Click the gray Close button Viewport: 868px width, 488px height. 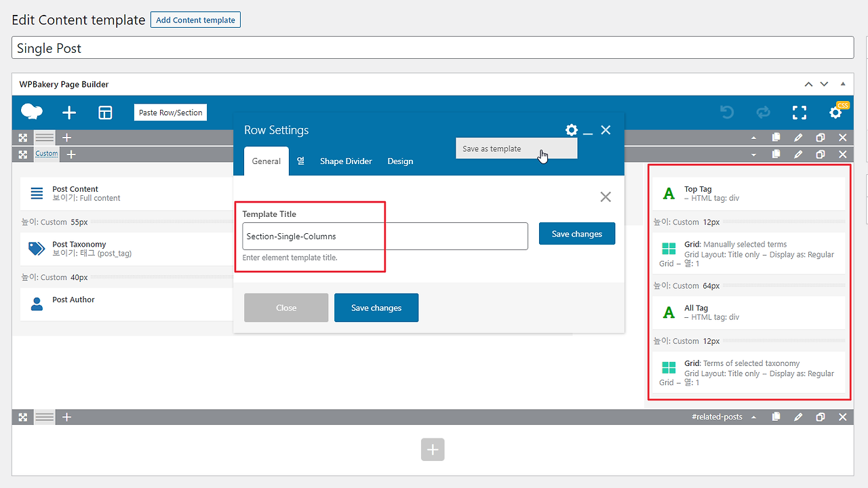coord(286,308)
